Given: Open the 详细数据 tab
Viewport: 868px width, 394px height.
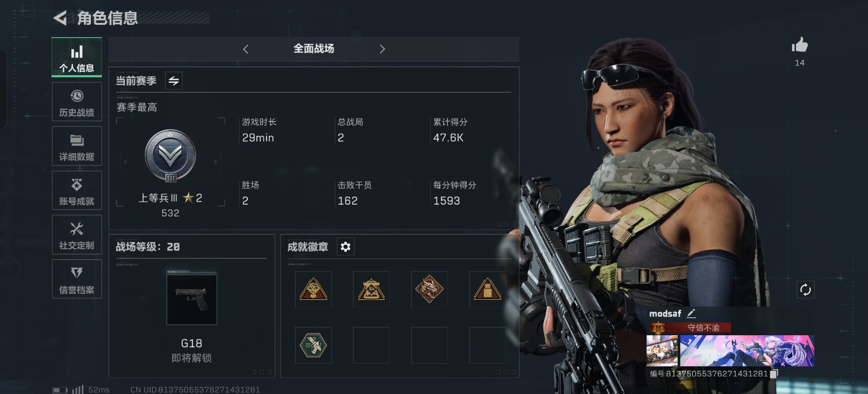Looking at the screenshot, I should 77,146.
